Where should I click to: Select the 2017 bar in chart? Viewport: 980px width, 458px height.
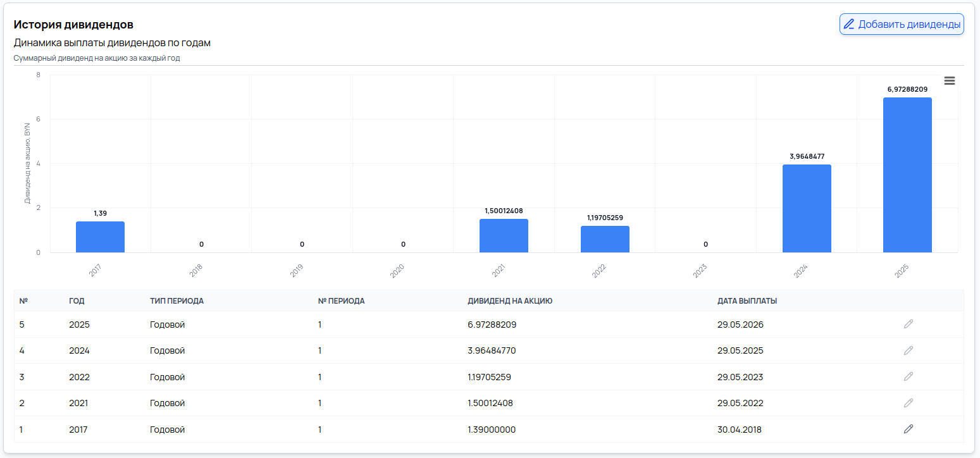point(100,237)
